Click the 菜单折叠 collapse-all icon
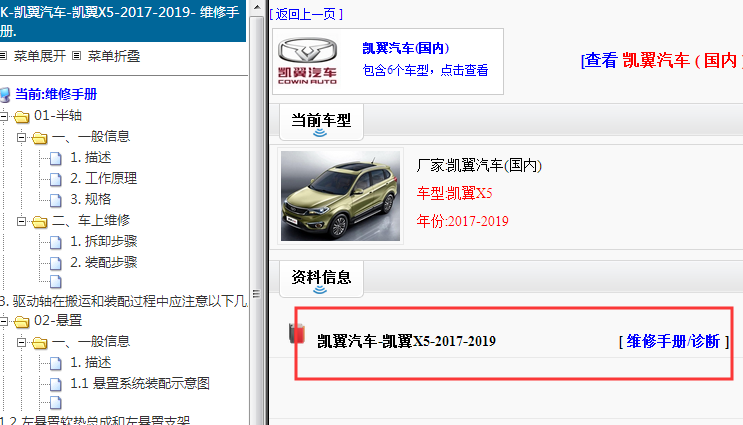Screen dimensions: 743x425 tap(76, 56)
